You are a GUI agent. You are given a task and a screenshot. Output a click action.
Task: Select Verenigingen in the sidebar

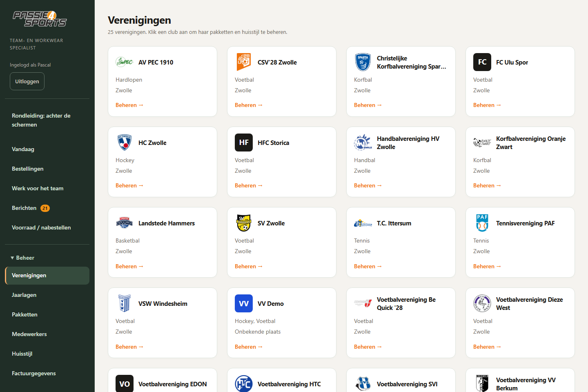(x=47, y=275)
